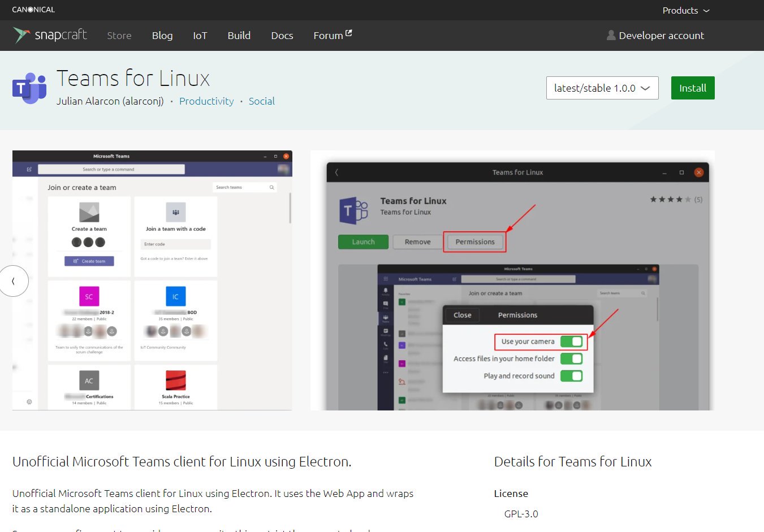The image size is (764, 532).
Task: Open the first screenshot showing Join or create a team
Action: (x=152, y=280)
